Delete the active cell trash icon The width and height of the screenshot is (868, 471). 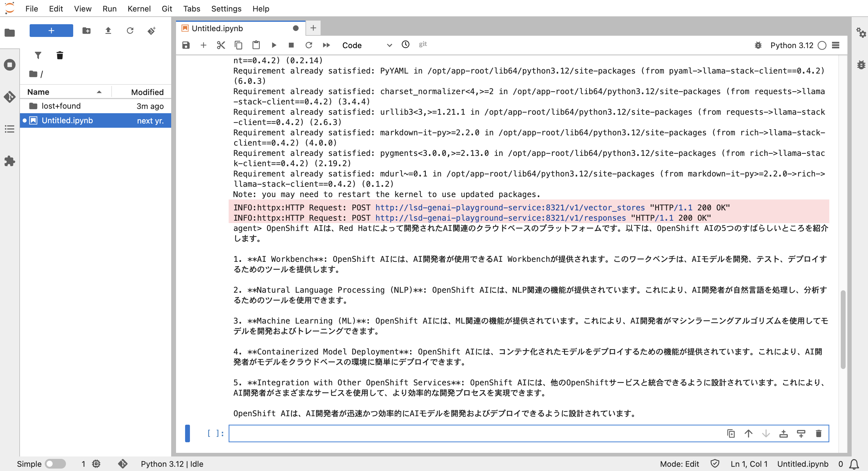tap(818, 433)
